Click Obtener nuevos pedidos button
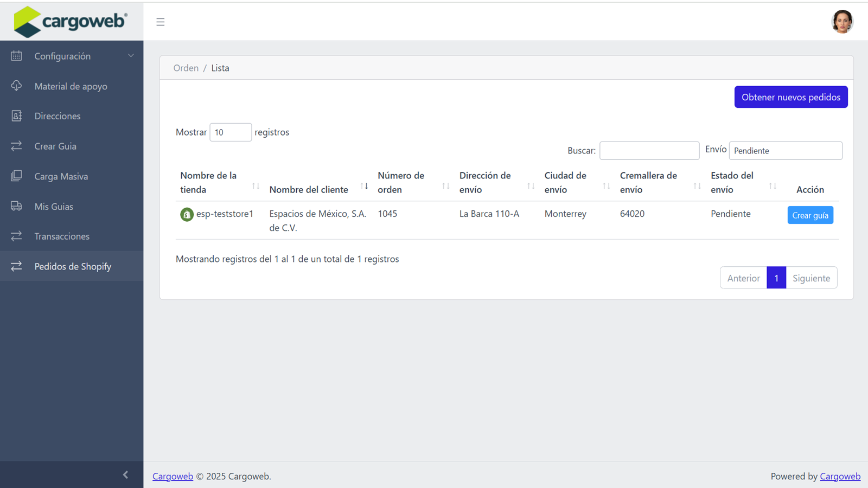 791,97
